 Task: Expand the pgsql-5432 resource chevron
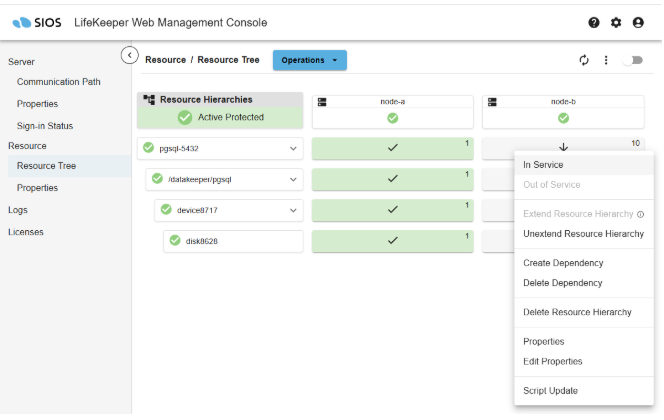(x=293, y=149)
